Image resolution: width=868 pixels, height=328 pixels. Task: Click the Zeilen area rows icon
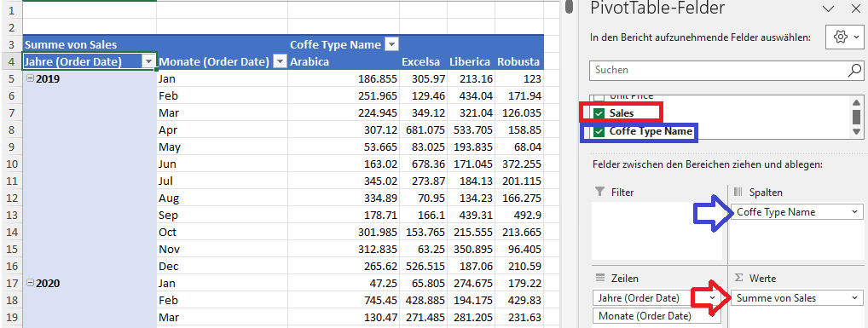tap(599, 278)
